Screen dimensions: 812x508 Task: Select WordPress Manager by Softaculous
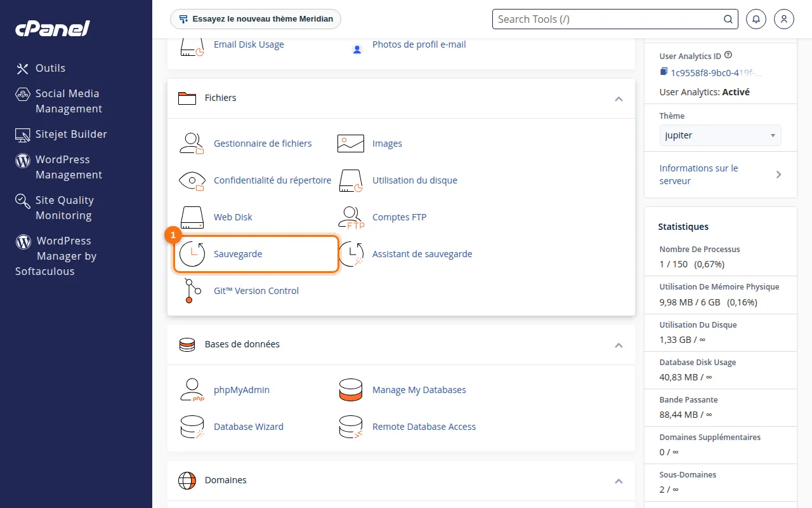click(56, 256)
